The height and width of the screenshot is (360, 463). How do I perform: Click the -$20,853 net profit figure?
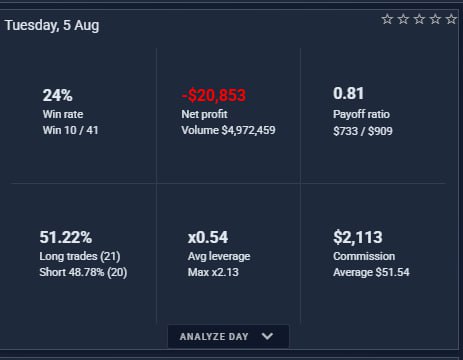point(214,95)
